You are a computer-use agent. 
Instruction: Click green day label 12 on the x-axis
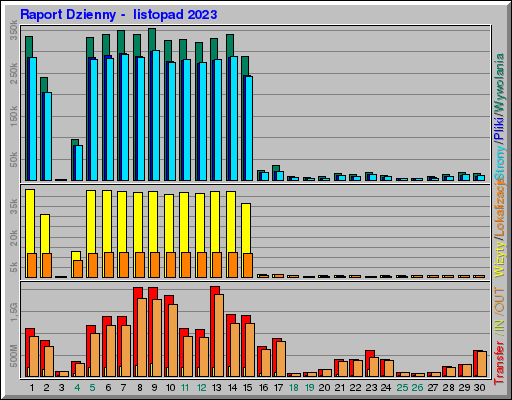coord(201,388)
